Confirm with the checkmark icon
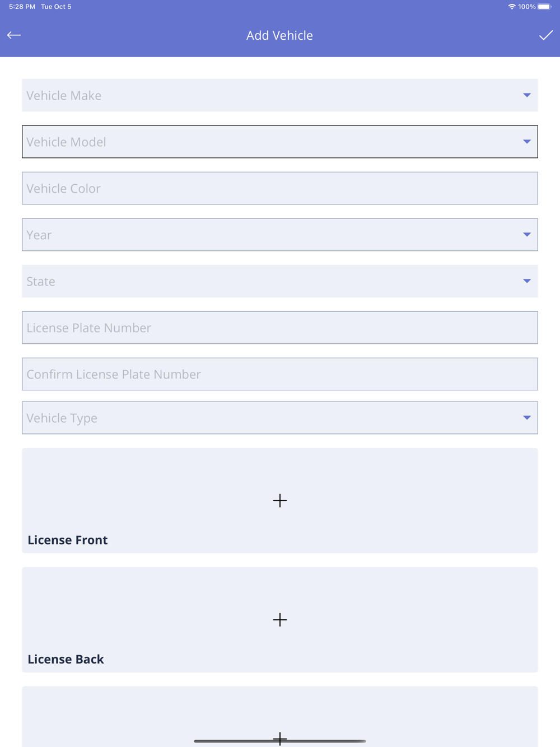 (x=546, y=35)
